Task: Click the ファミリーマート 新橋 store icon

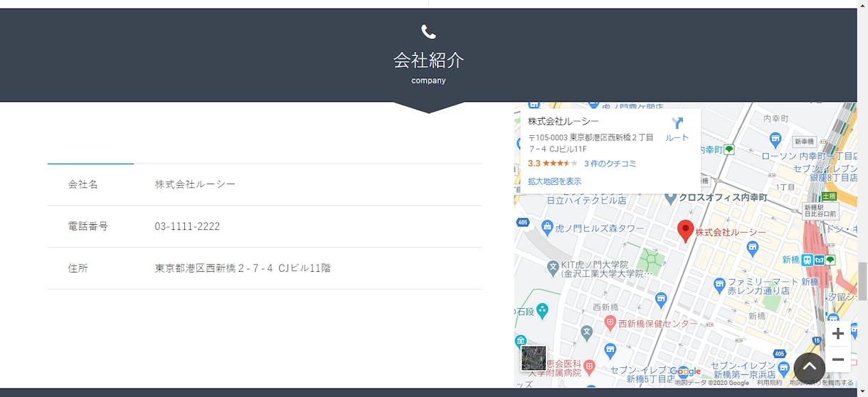Action: click(x=719, y=285)
